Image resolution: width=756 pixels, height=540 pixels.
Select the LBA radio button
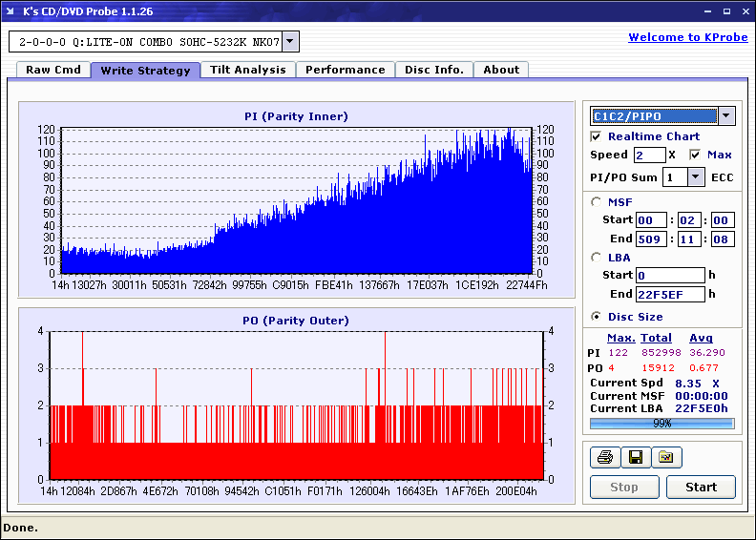[597, 258]
